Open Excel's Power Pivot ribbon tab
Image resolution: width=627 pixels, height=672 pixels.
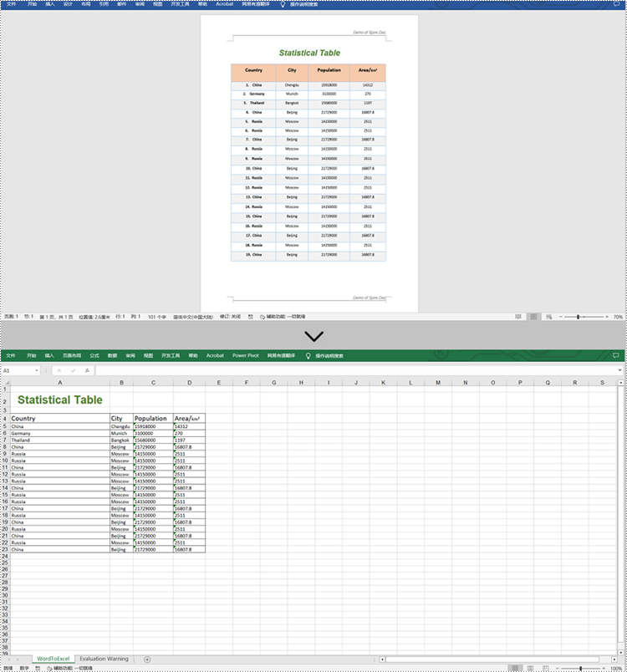(x=246, y=356)
